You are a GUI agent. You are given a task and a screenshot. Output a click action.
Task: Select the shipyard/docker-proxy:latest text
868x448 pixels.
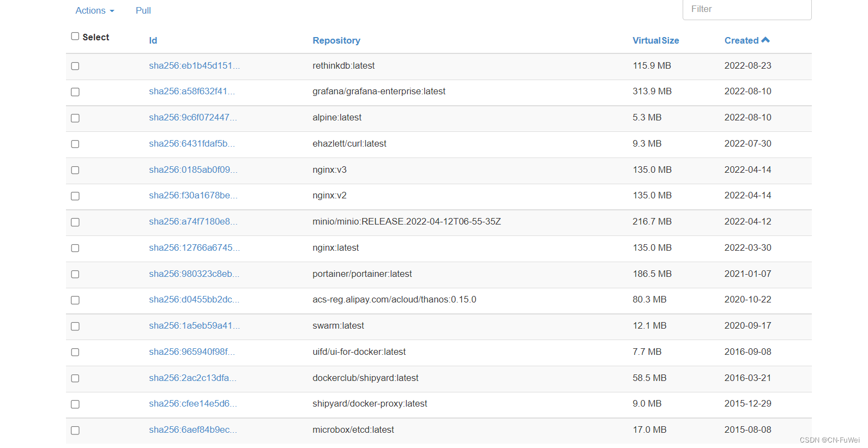(x=370, y=403)
